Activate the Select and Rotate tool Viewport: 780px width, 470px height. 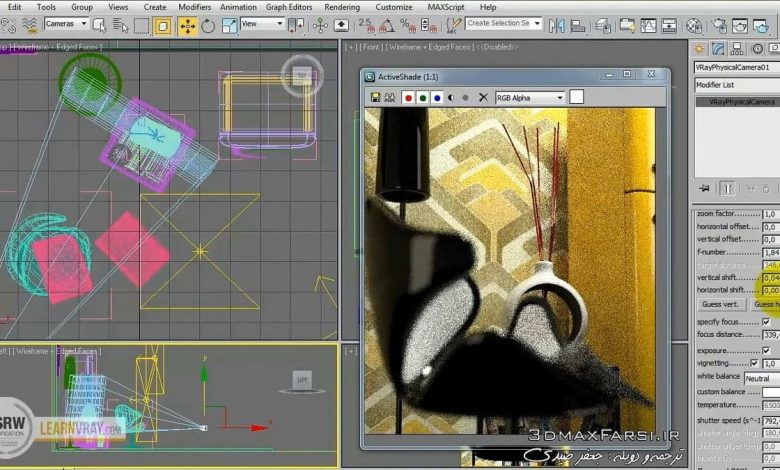click(x=208, y=25)
